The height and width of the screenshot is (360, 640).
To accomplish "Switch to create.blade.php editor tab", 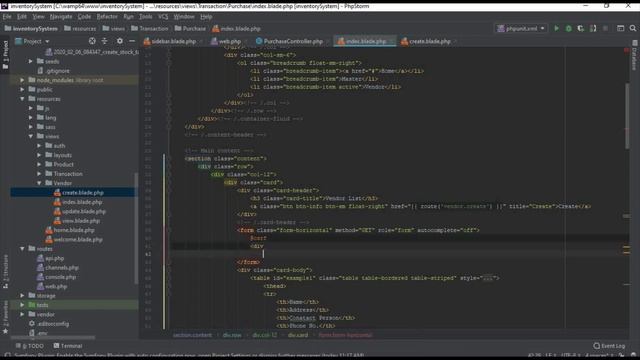I will tap(429, 41).
